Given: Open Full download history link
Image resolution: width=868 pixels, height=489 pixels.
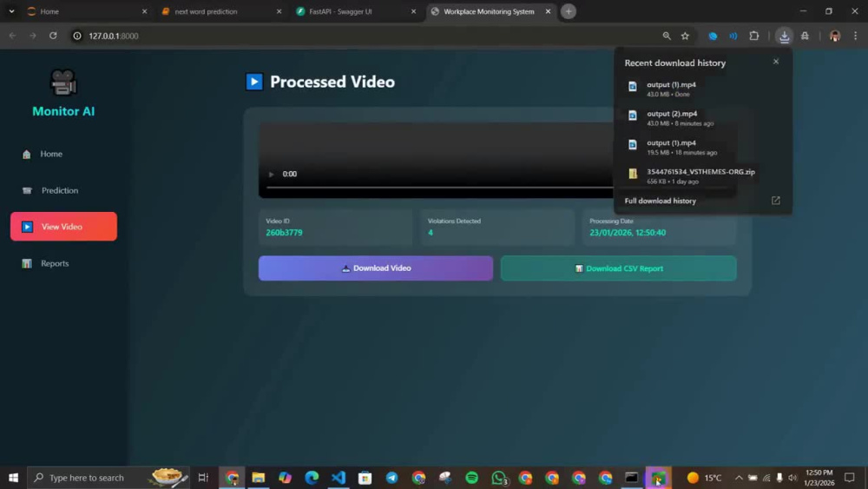Looking at the screenshot, I should pos(660,201).
